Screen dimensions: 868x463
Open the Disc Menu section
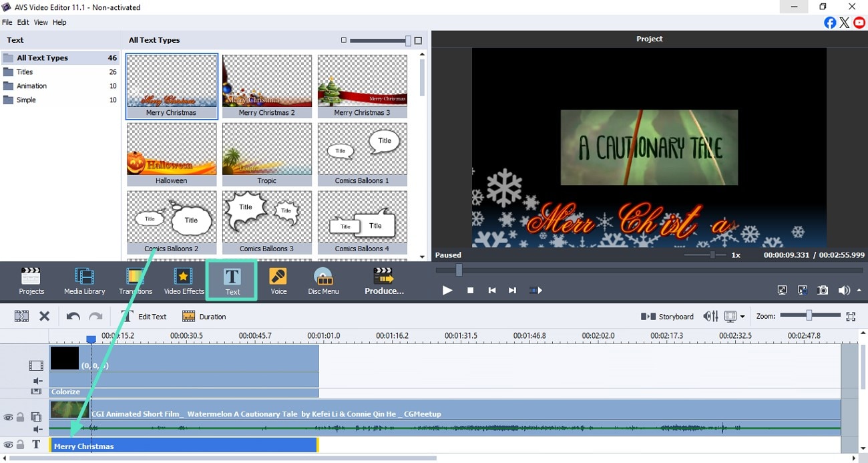coord(323,281)
